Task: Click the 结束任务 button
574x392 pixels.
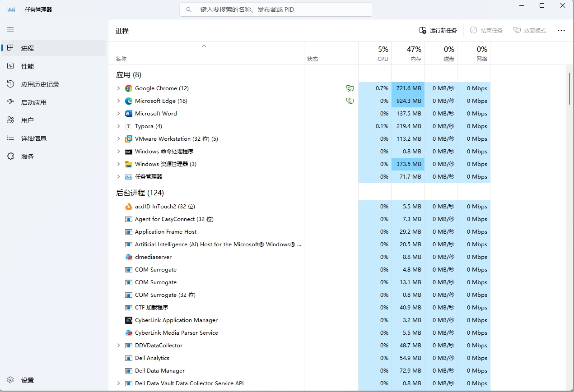Action: 486,31
